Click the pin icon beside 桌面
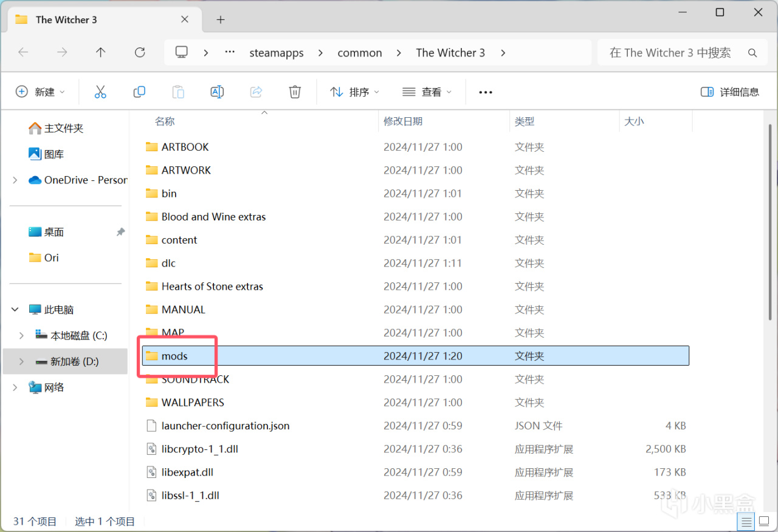 (x=121, y=232)
